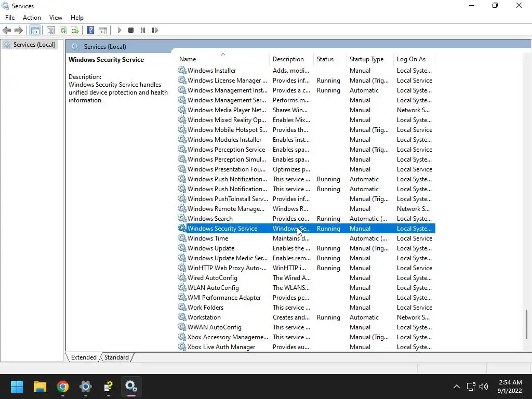Sort by the Status column header

pos(330,59)
